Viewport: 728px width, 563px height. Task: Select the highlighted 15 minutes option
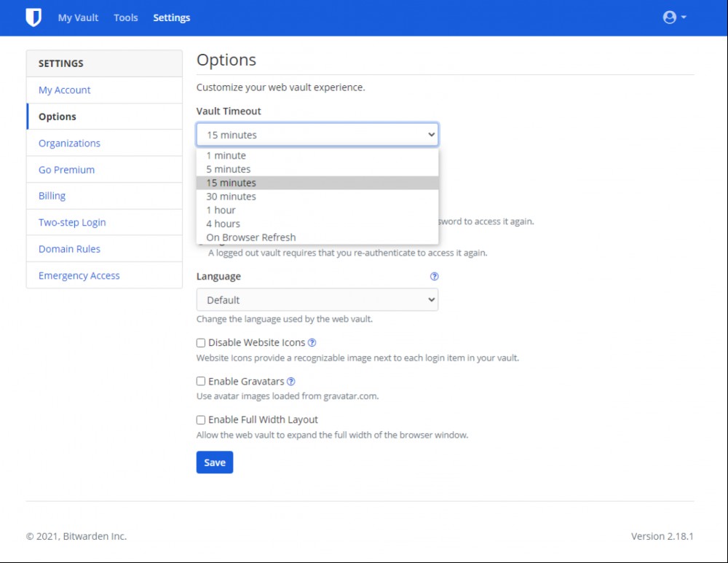[x=317, y=183]
